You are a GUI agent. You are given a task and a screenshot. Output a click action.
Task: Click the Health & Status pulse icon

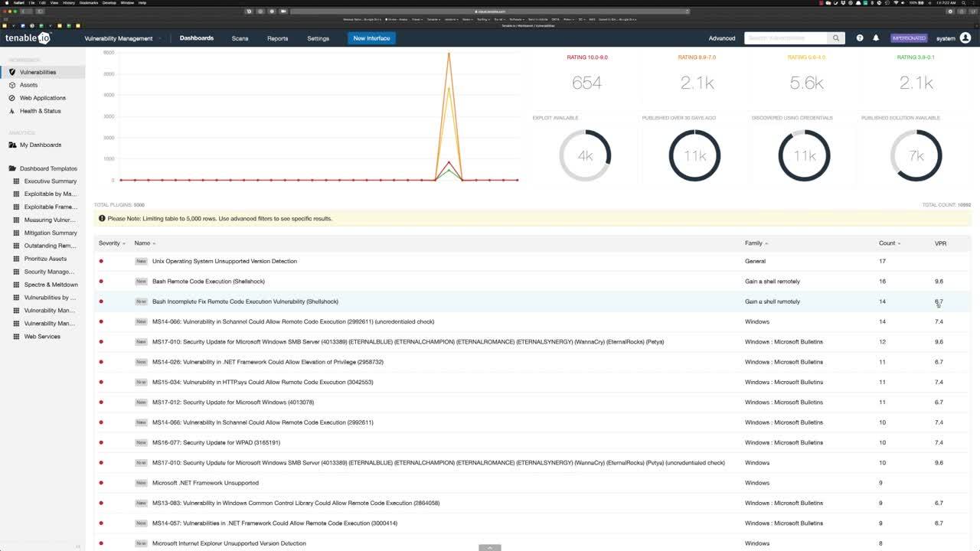pos(12,111)
